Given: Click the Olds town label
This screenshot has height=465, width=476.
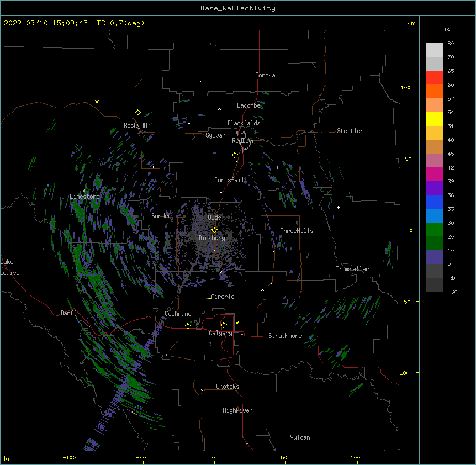Looking at the screenshot, I should (214, 218).
